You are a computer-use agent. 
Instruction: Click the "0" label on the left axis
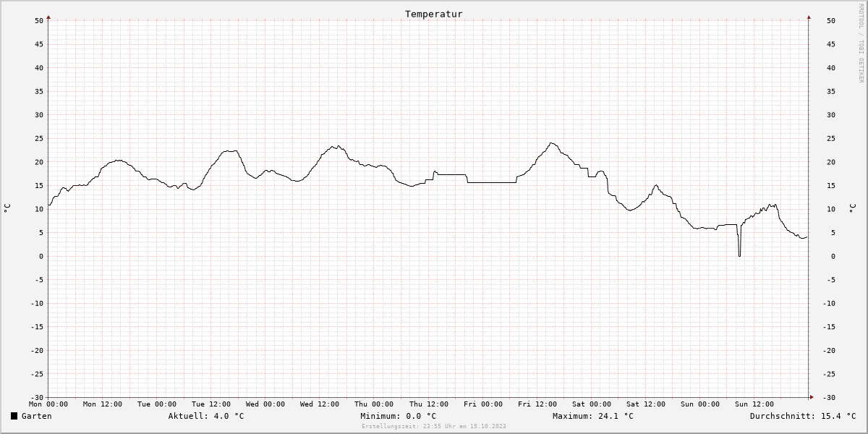tap(41, 256)
